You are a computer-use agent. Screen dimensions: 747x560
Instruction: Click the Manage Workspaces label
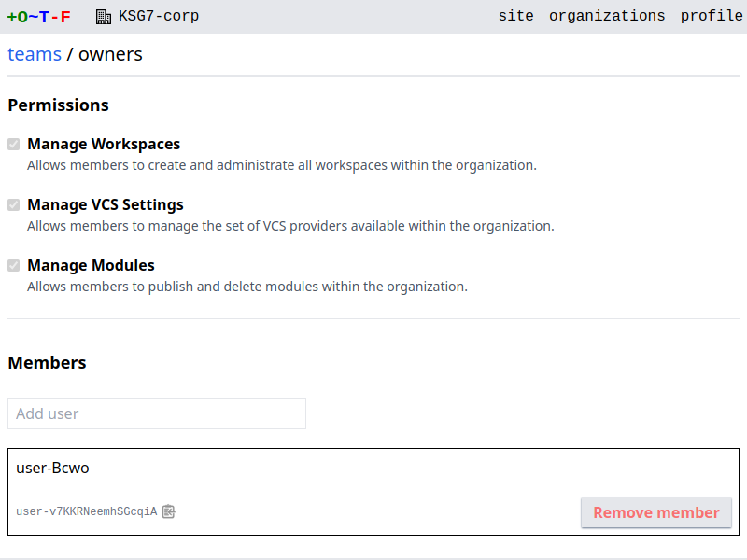(104, 145)
